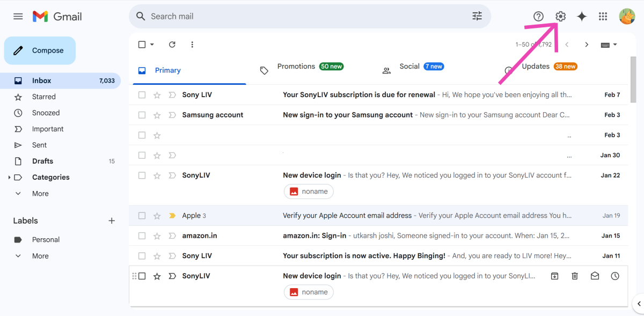Switch to the Social tab

point(409,67)
